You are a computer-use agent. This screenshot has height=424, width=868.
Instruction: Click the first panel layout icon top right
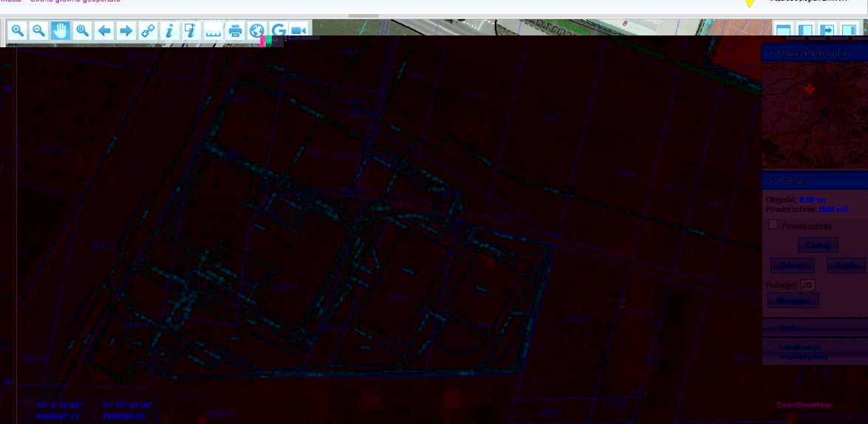pos(782,31)
